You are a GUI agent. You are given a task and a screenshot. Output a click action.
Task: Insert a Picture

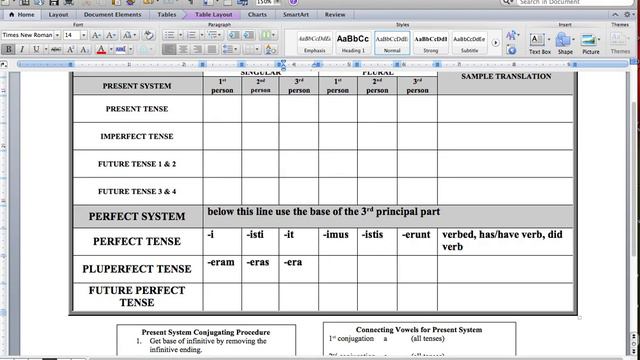(x=591, y=44)
